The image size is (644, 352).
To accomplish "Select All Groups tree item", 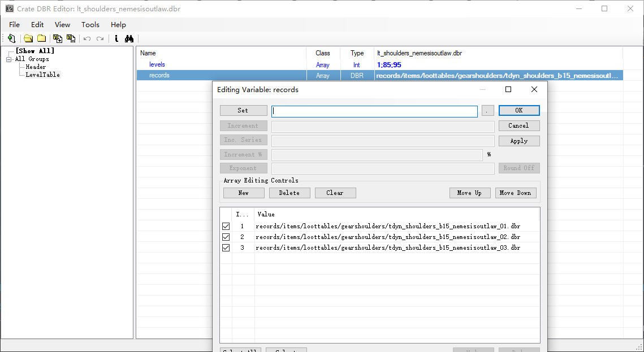I will coord(32,59).
